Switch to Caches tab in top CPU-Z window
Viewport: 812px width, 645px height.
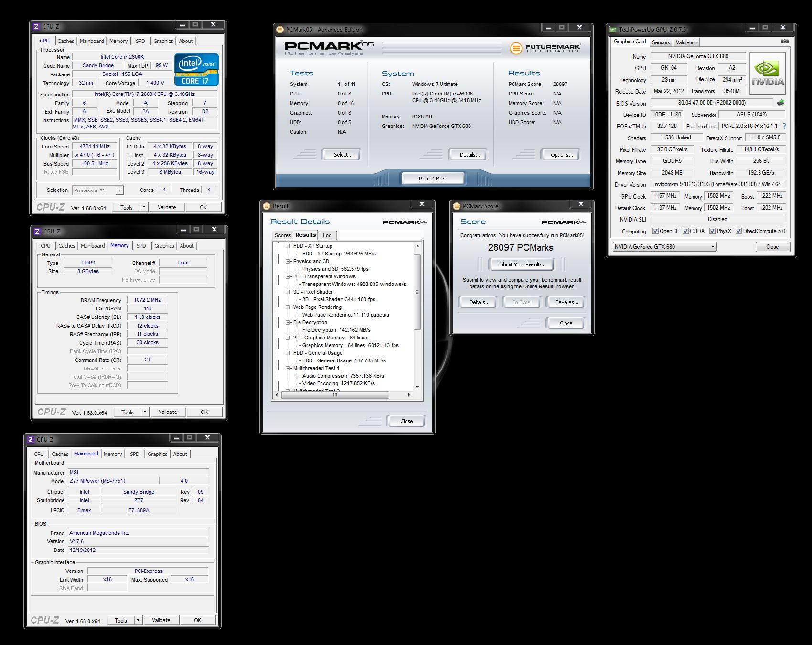(66, 41)
